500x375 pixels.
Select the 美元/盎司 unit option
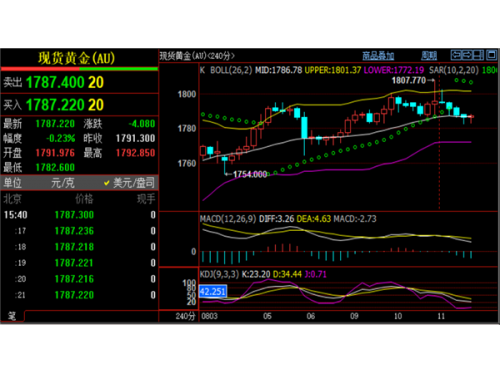tap(129, 183)
